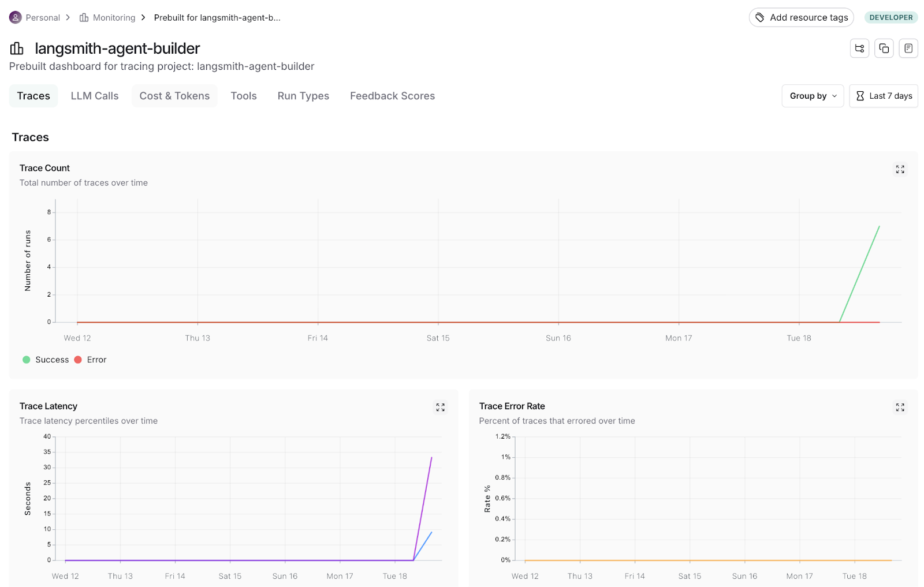924x587 pixels.
Task: Open the Group by dropdown
Action: 813,96
